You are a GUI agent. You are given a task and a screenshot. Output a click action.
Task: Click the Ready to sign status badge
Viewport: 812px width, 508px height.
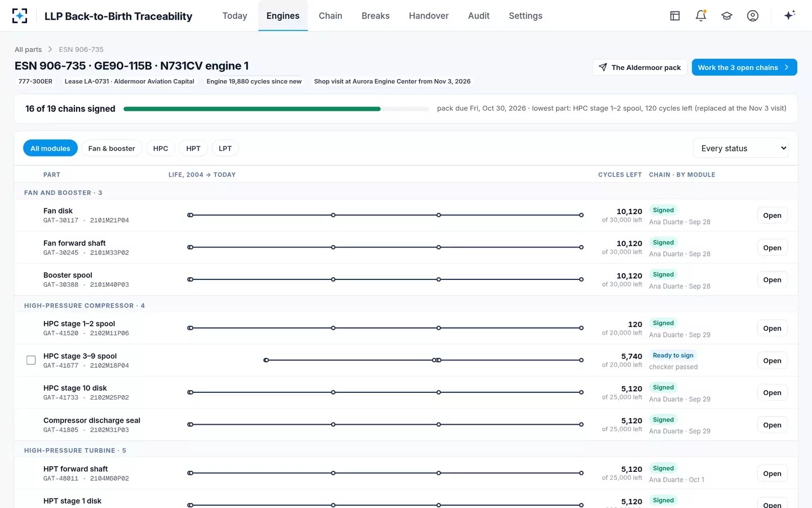pos(673,355)
